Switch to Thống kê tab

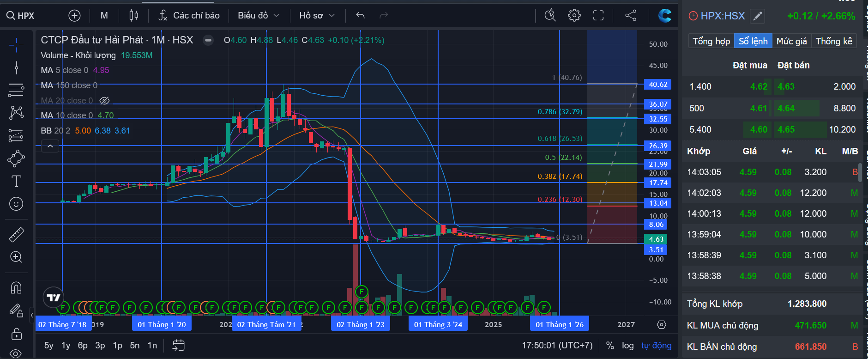(x=834, y=41)
